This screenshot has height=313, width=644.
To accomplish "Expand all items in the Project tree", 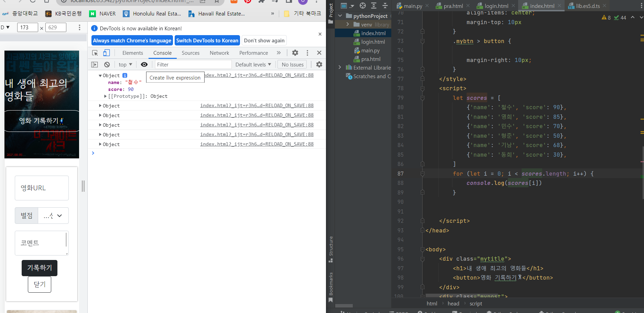I will 374,6.
